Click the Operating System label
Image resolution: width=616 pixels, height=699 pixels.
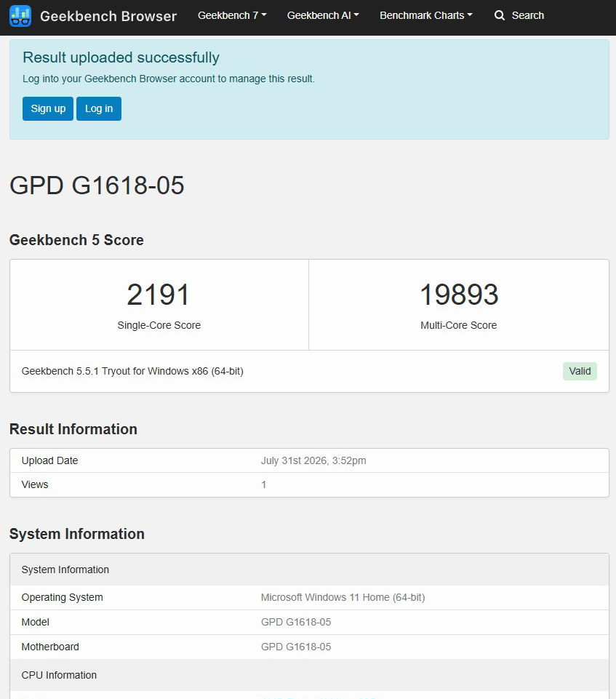click(x=62, y=597)
